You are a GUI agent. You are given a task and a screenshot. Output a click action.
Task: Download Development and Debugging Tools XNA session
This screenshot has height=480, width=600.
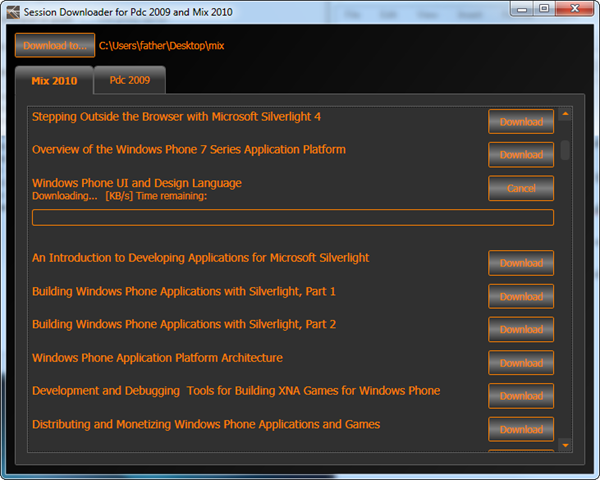pos(521,396)
